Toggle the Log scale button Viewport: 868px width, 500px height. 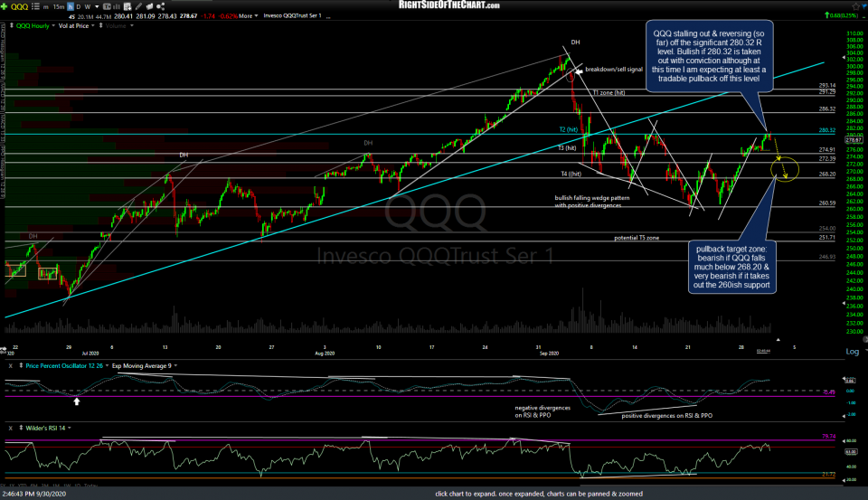click(853, 352)
